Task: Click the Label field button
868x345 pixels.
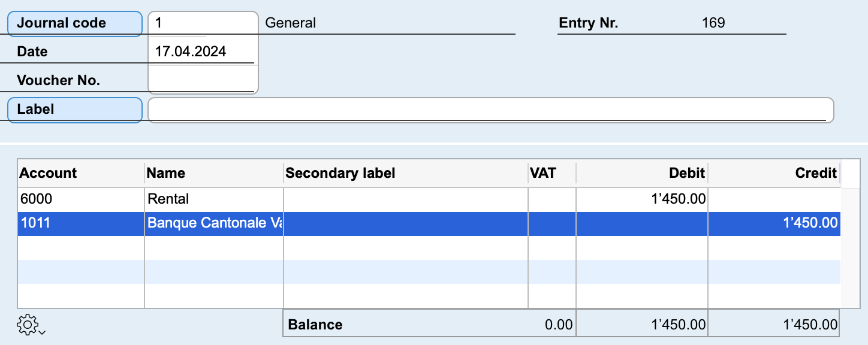Action: (75, 110)
